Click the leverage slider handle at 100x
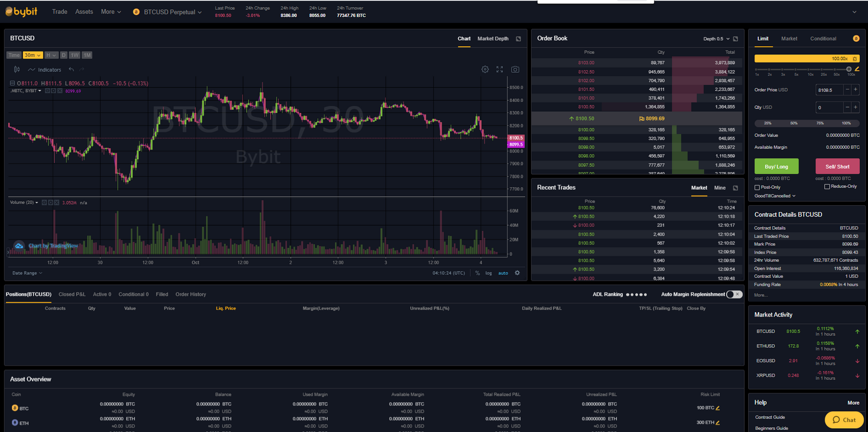Viewport: 868px width, 432px height. coord(849,69)
